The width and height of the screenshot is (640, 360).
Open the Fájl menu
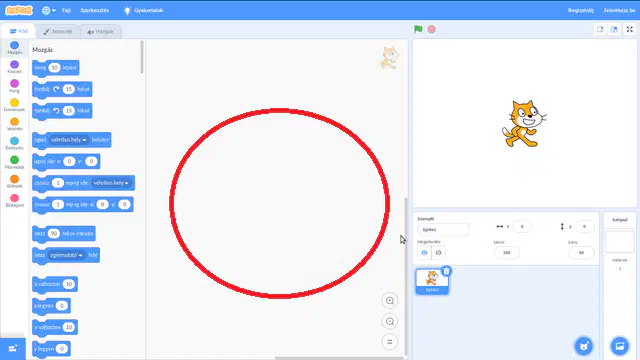tap(66, 10)
